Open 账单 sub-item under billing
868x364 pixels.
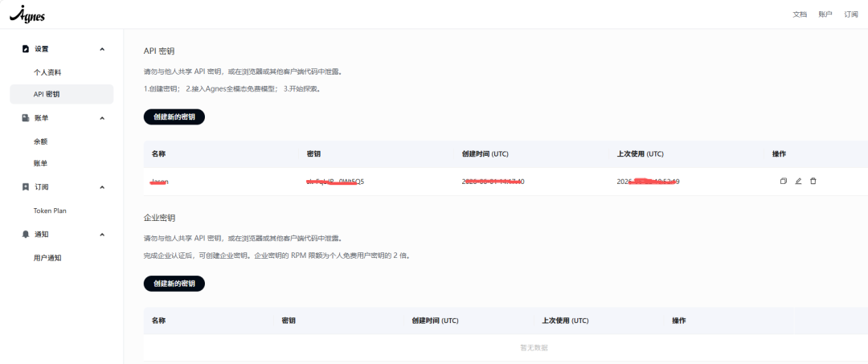(40, 163)
